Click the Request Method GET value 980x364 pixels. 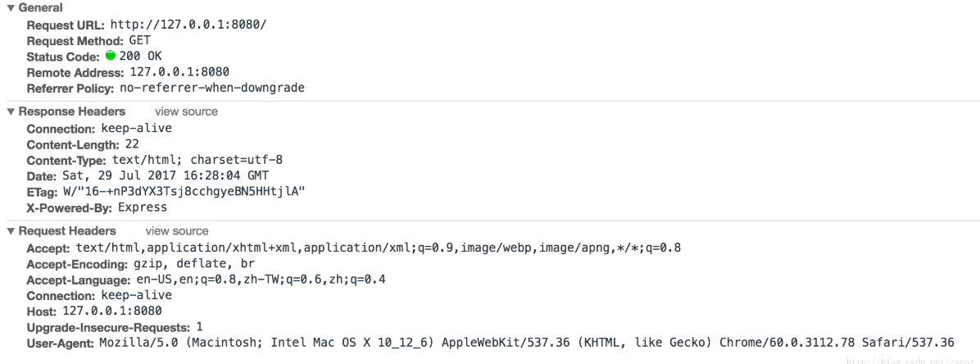click(140, 41)
